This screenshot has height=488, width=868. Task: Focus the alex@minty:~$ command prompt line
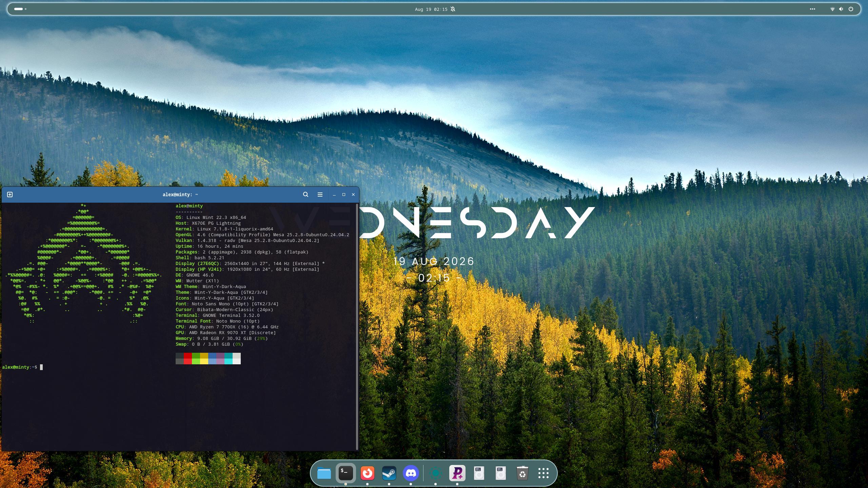22,367
